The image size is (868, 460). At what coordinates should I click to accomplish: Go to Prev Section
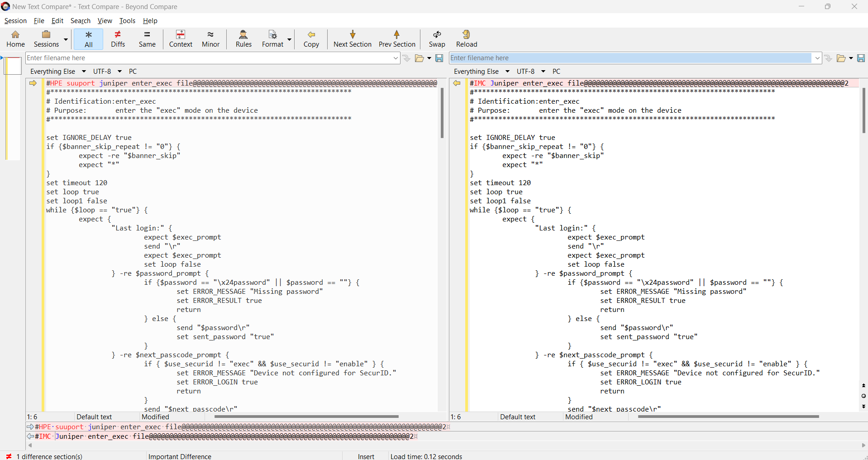(396, 39)
